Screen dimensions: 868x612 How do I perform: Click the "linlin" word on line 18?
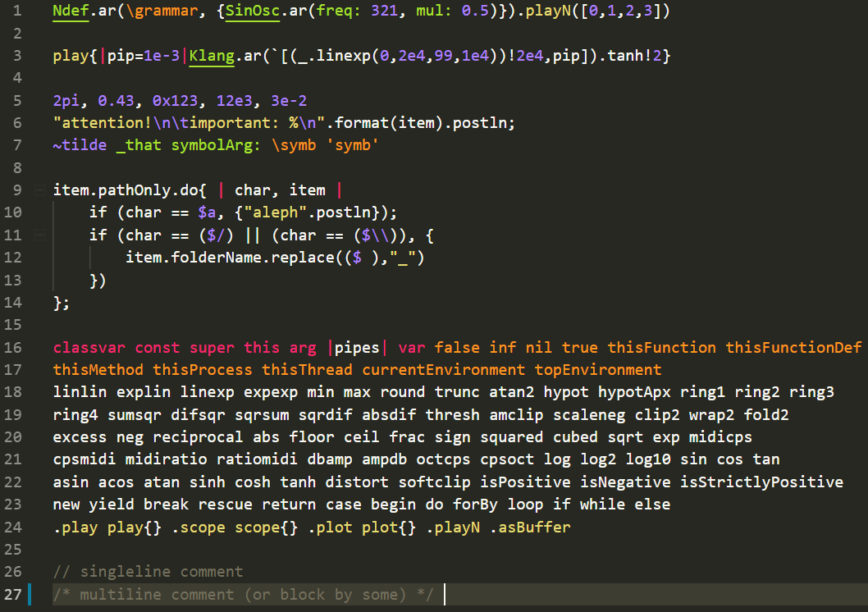[80, 392]
